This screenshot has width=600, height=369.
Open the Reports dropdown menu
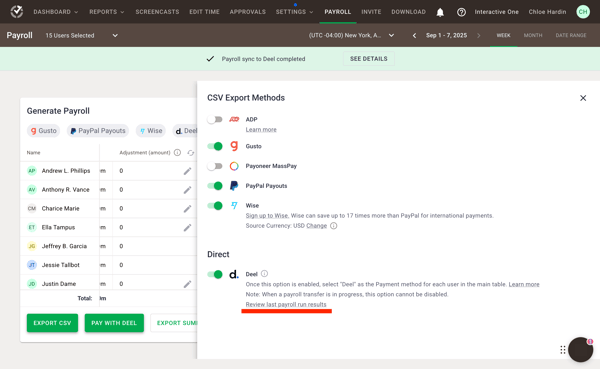[x=107, y=12]
